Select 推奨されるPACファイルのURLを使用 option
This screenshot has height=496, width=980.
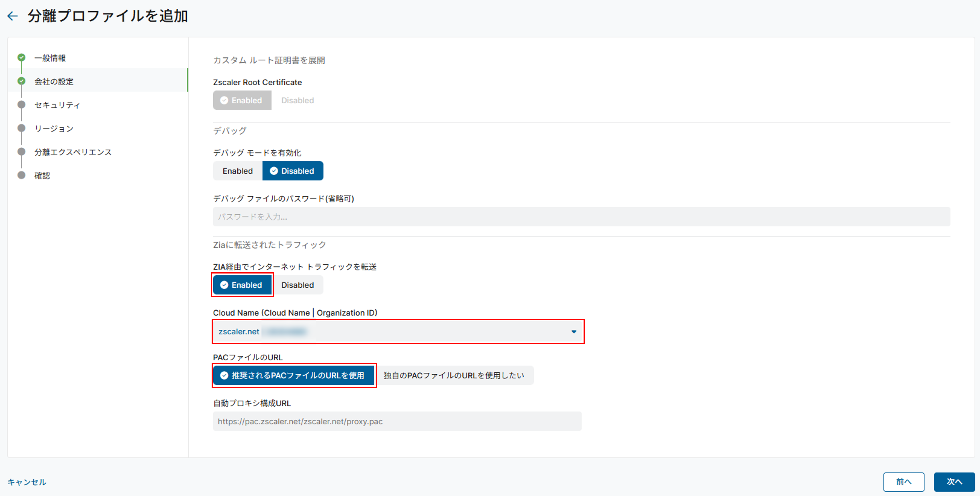(294, 376)
